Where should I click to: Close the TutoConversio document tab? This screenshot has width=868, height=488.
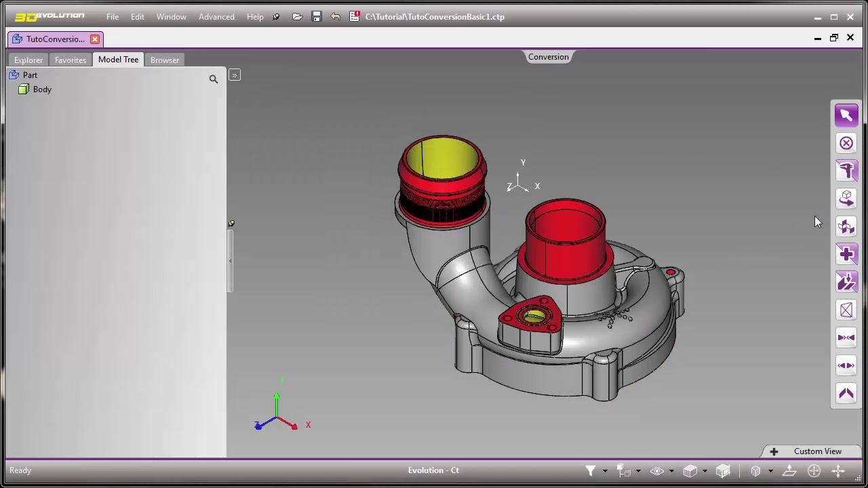(95, 39)
